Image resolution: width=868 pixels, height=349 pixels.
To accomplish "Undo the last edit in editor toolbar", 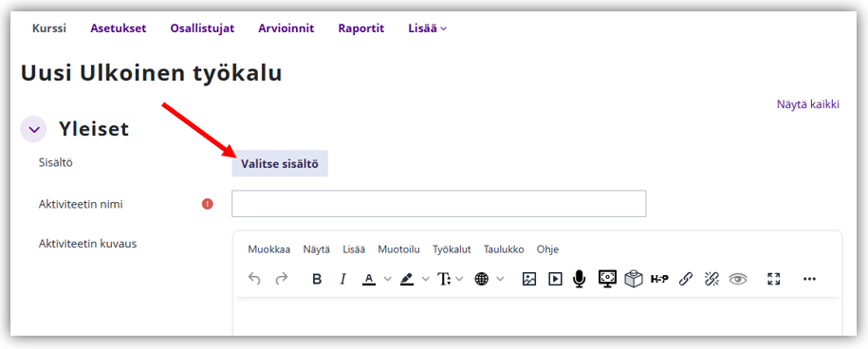I will point(254,280).
